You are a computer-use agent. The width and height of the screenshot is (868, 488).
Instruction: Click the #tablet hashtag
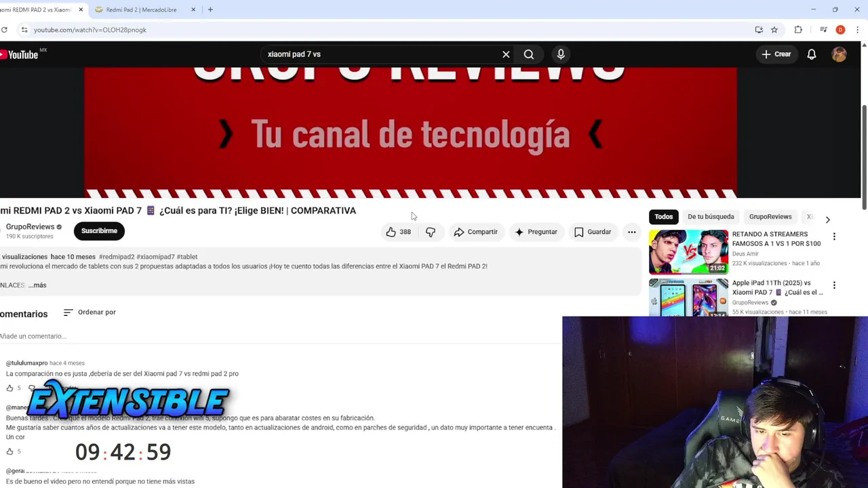[187, 257]
